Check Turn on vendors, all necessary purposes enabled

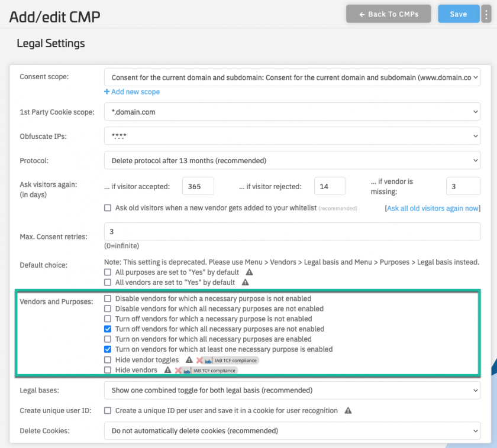(108, 339)
